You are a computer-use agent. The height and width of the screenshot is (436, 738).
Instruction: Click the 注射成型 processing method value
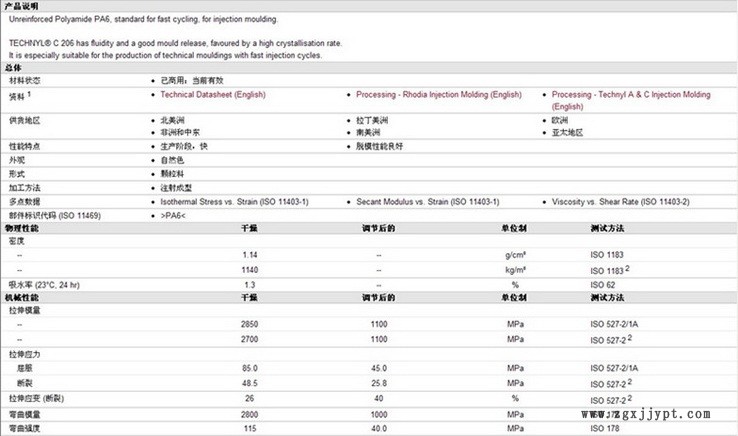click(176, 188)
